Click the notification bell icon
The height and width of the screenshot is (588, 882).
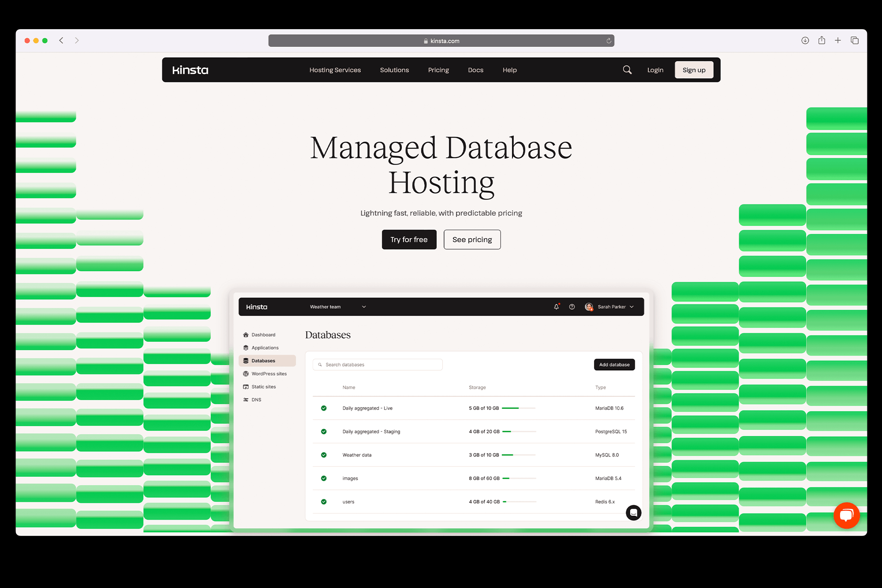557,307
